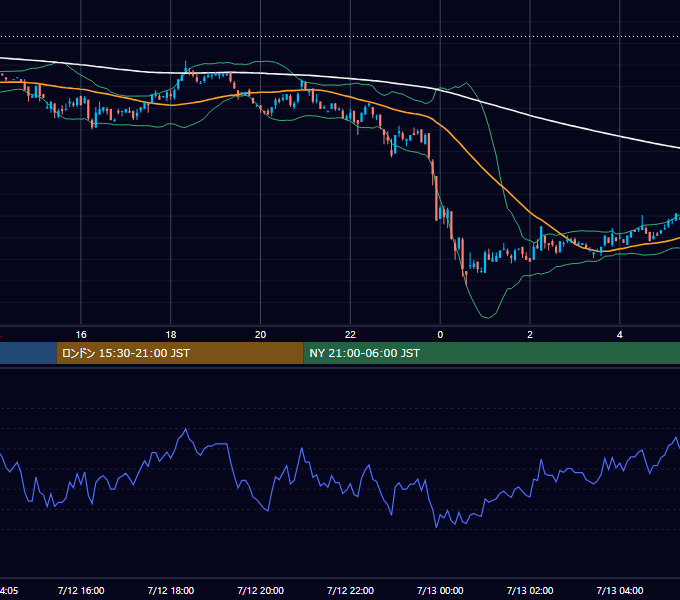Image resolution: width=680 pixels, height=600 pixels.
Task: Click the 7/12 22:00 label on the lower time axis
Action: 350,590
